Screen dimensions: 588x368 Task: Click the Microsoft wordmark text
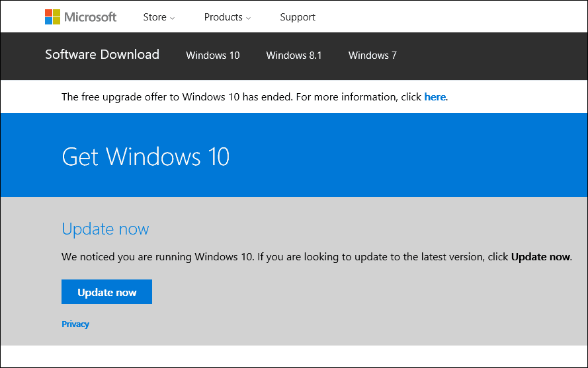pos(90,17)
